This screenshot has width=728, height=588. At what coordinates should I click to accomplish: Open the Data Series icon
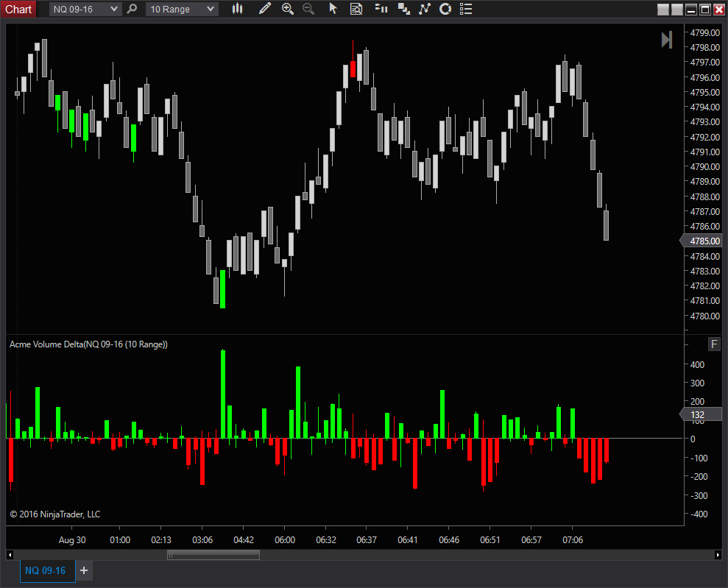(404, 9)
